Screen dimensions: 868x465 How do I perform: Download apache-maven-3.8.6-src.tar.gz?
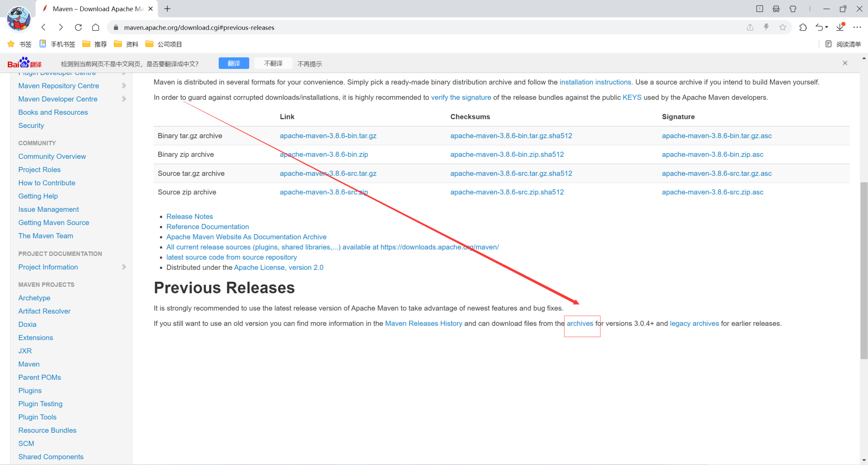pos(328,173)
